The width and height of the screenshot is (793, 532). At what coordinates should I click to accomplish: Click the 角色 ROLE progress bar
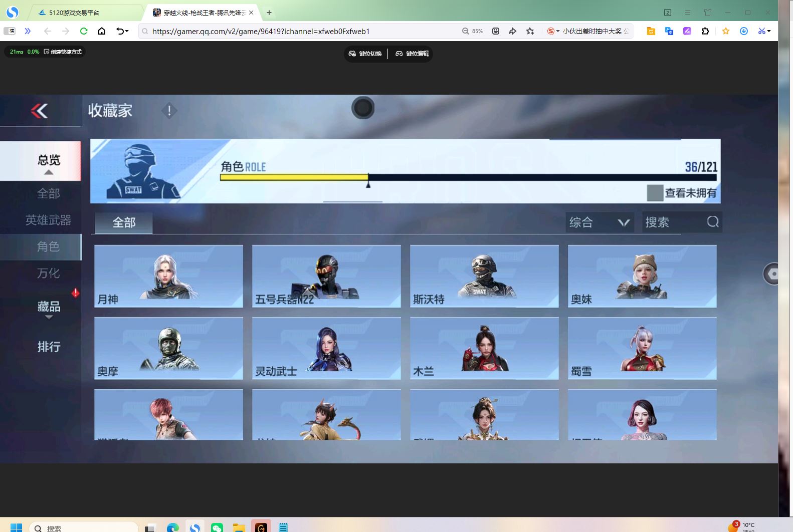coord(468,177)
